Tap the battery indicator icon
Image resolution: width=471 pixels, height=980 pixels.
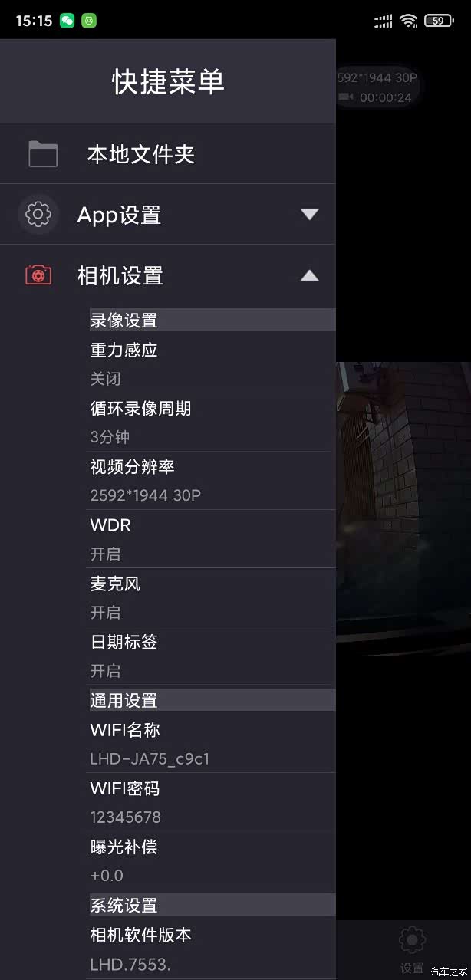point(438,21)
